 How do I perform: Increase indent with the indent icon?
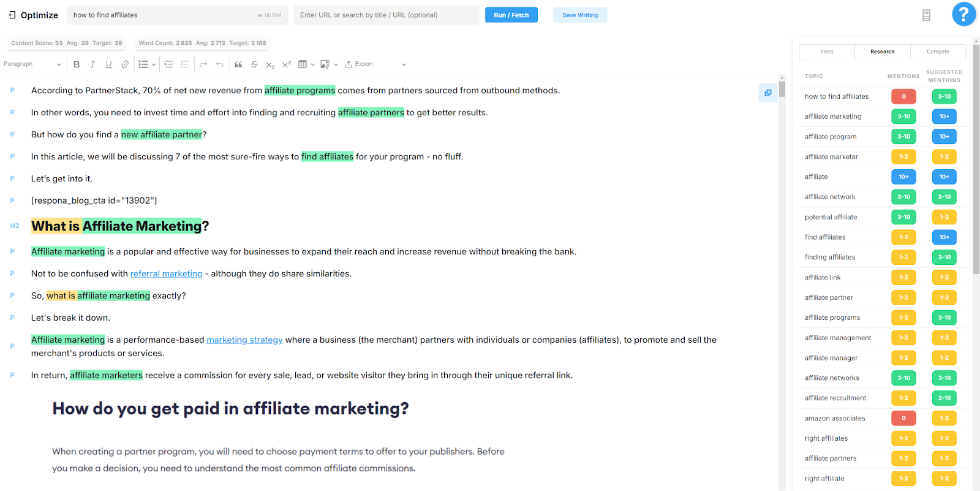click(x=168, y=64)
